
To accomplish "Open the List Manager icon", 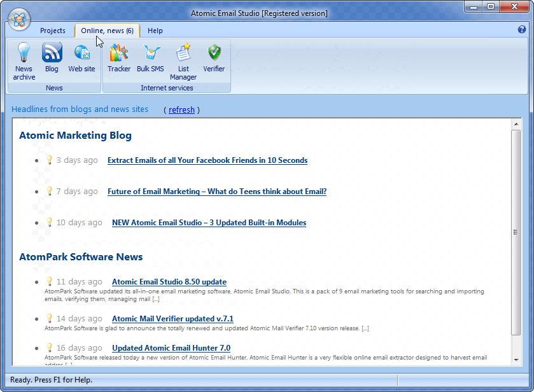I will 183,53.
